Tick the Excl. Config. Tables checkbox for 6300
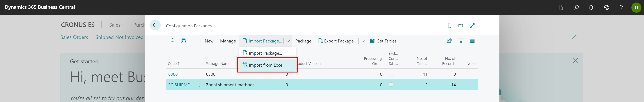Image resolution: width=644 pixels, height=102 pixels. (x=391, y=74)
